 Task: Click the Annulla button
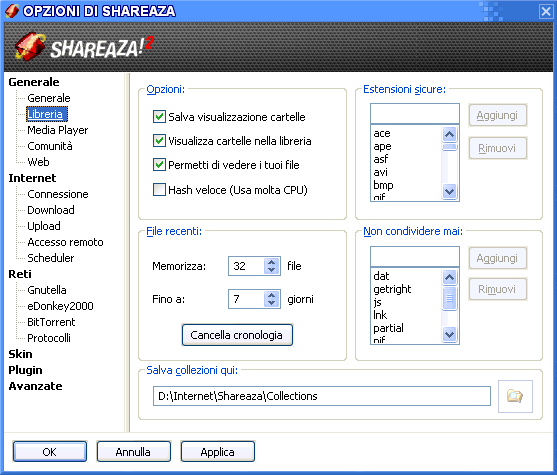134,452
